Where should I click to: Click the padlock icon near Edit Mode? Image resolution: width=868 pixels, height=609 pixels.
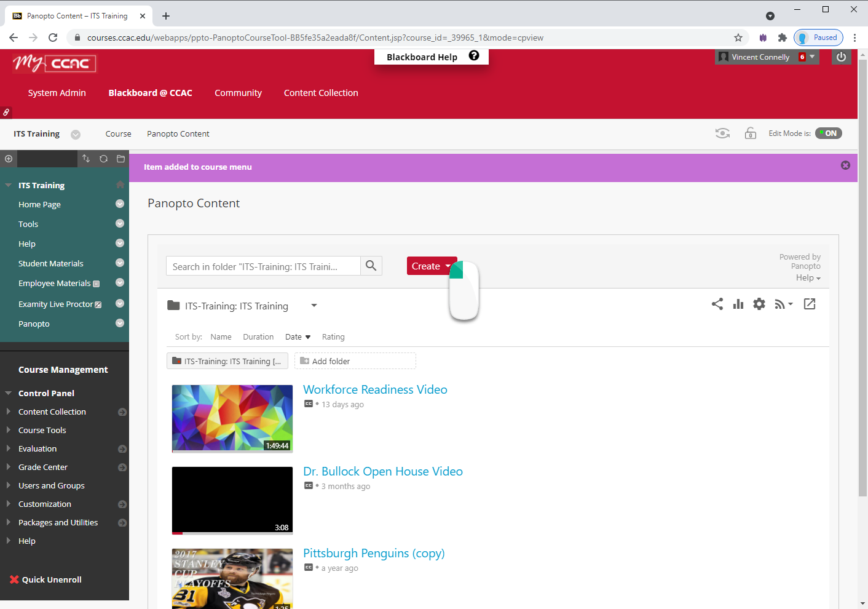(751, 133)
